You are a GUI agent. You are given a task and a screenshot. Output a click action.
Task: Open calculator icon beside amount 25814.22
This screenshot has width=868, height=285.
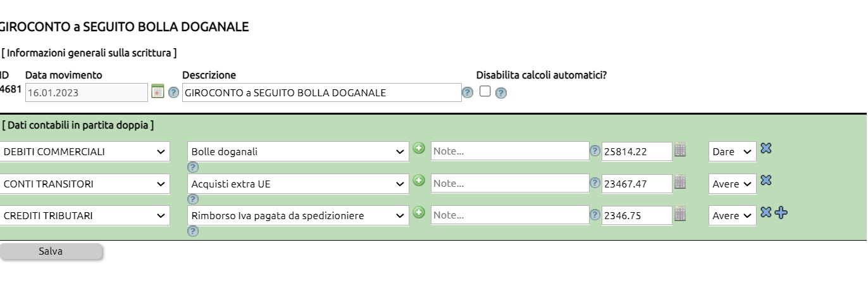680,150
